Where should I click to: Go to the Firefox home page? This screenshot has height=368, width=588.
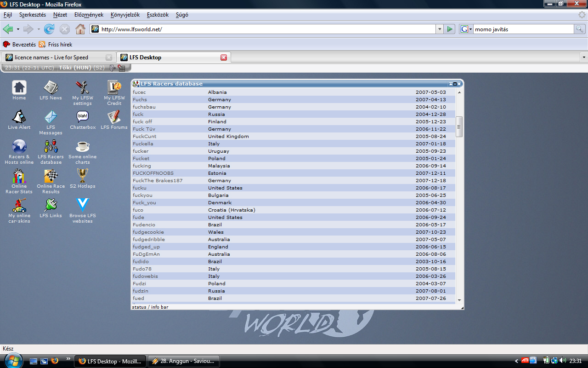click(x=80, y=29)
